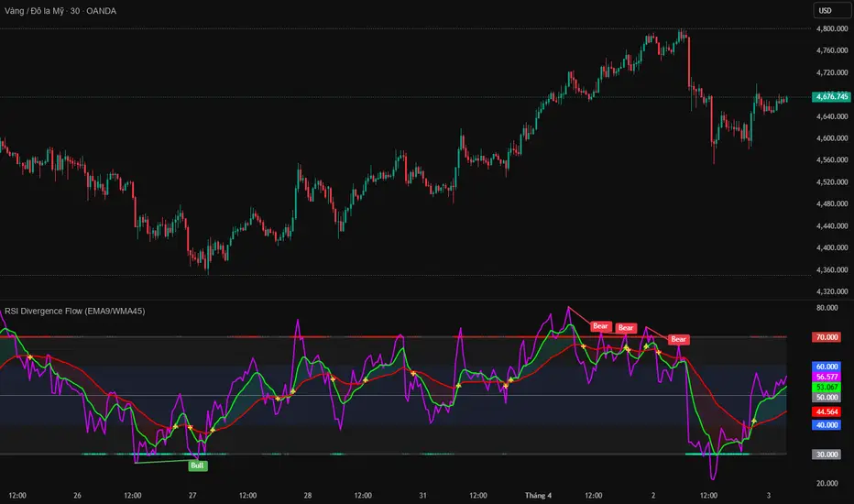This screenshot has width=854, height=504.
Task: Click the 4,600.000 price axis label
Action: [832, 137]
